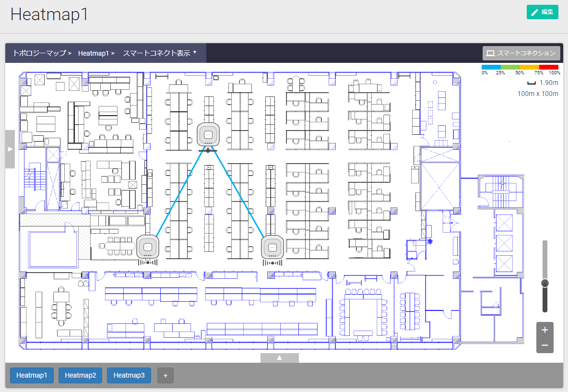This screenshot has width=568, height=392.
Task: Select the Heatmap1 tab
Action: click(x=32, y=375)
